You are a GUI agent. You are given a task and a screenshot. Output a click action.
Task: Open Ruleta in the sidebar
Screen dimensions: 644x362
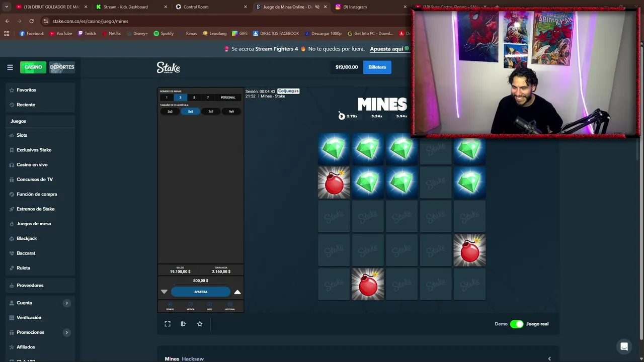(x=23, y=268)
